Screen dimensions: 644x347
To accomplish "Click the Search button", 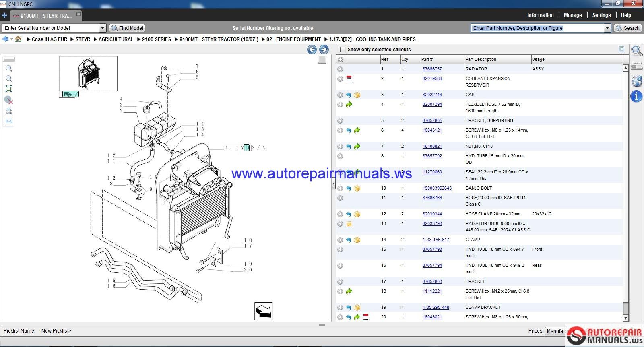I will coord(628,28).
